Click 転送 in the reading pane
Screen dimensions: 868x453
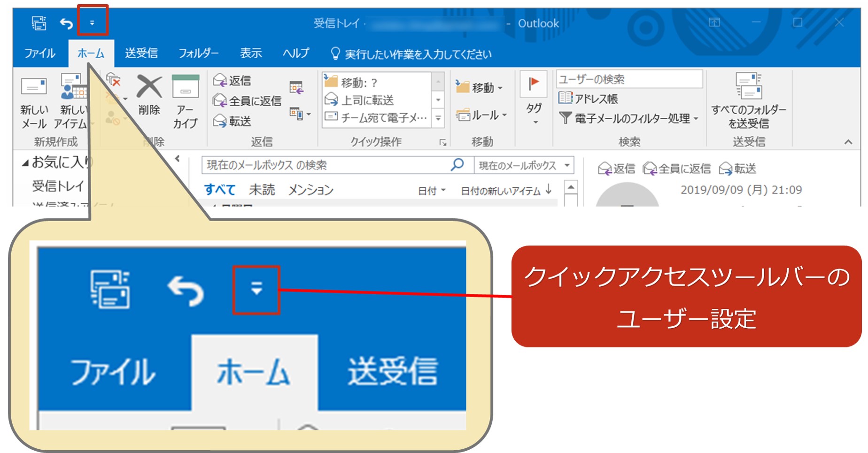click(738, 169)
